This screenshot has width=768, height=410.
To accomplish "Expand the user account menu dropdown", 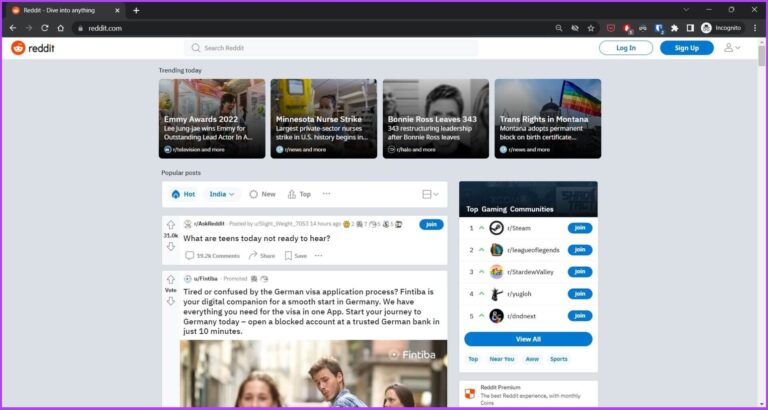I will [x=732, y=48].
